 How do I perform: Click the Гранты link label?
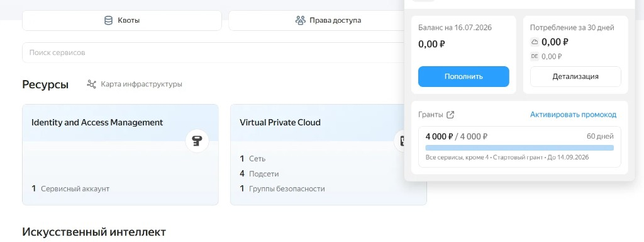430,115
